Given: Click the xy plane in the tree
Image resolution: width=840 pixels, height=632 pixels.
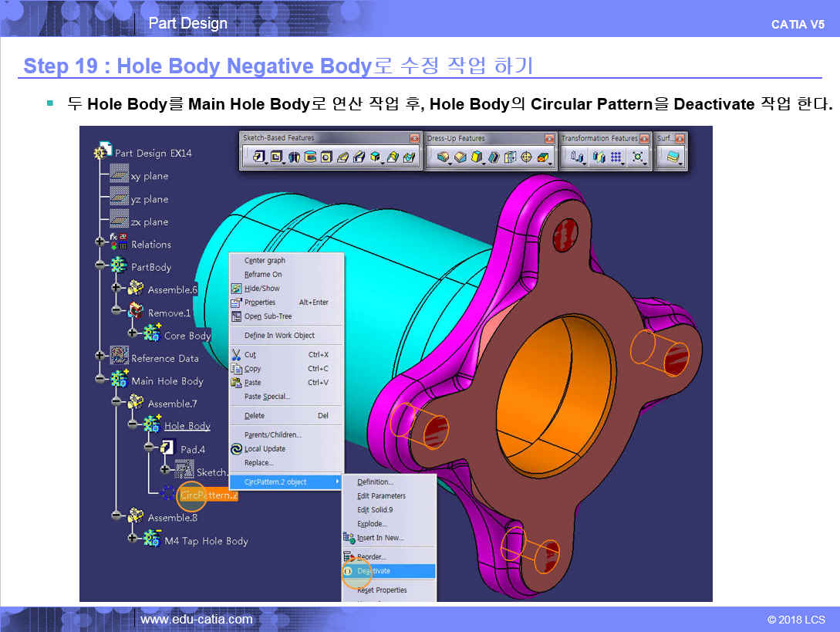Looking at the screenshot, I should pos(149,176).
